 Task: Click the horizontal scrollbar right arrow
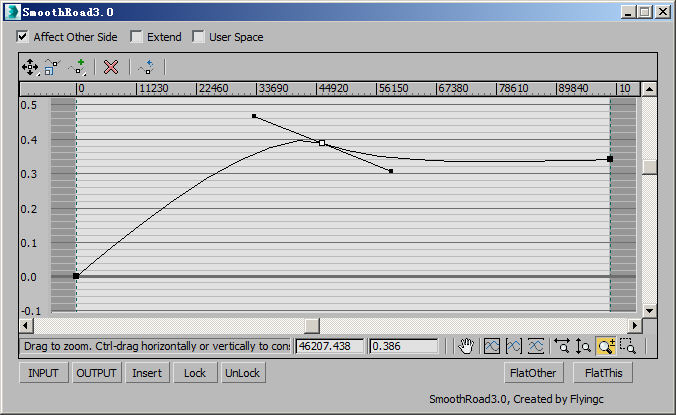click(635, 325)
